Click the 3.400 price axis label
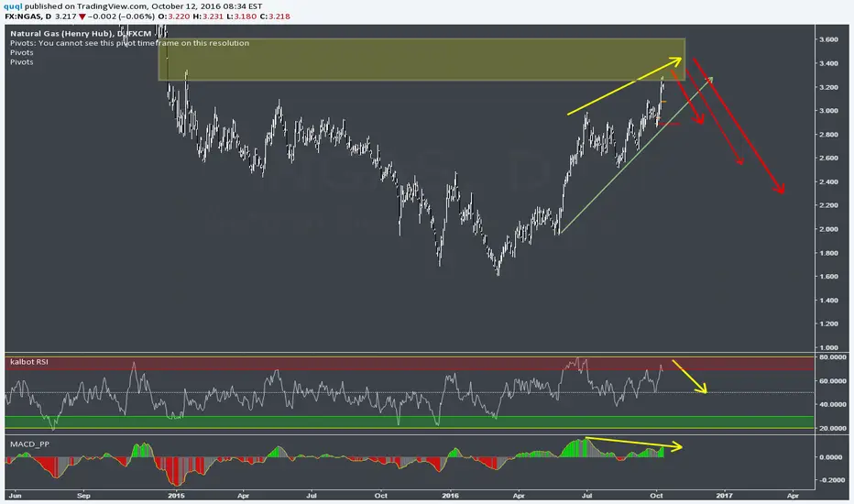This screenshot has width=854, height=504. tap(828, 63)
